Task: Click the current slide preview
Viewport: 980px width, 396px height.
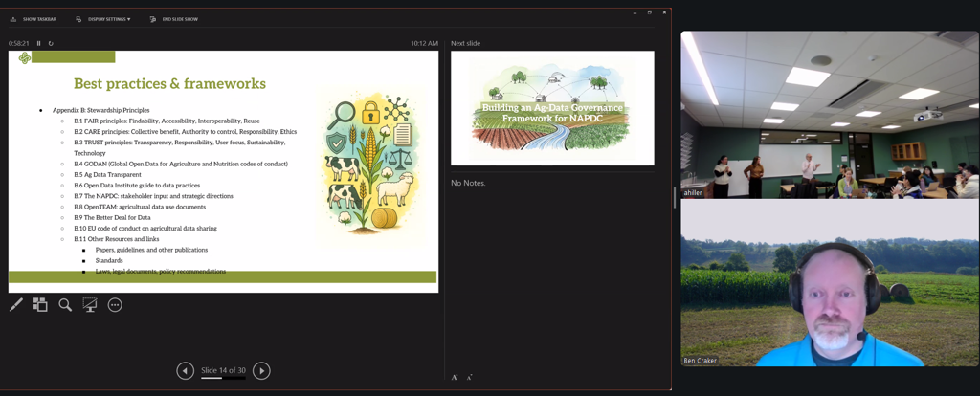Action: point(223,170)
